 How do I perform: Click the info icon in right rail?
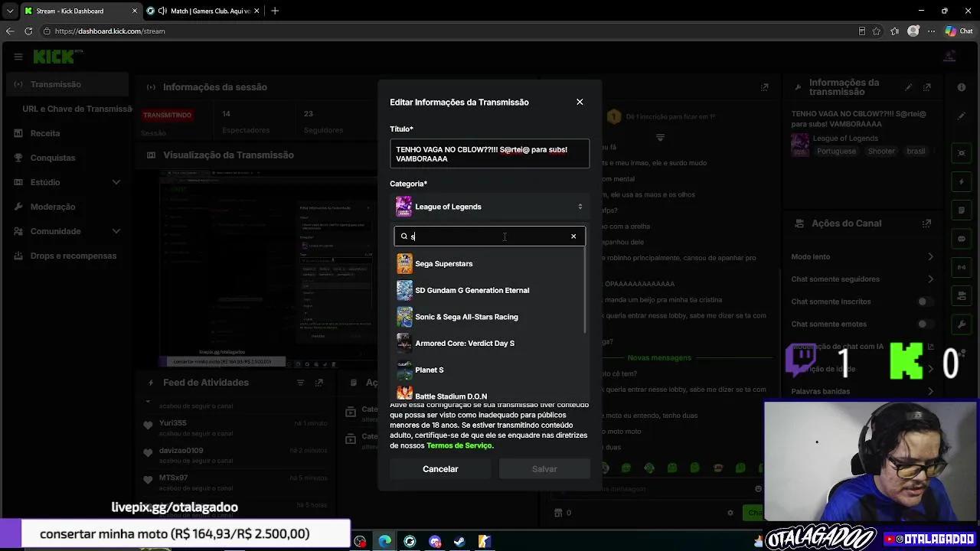(x=962, y=87)
